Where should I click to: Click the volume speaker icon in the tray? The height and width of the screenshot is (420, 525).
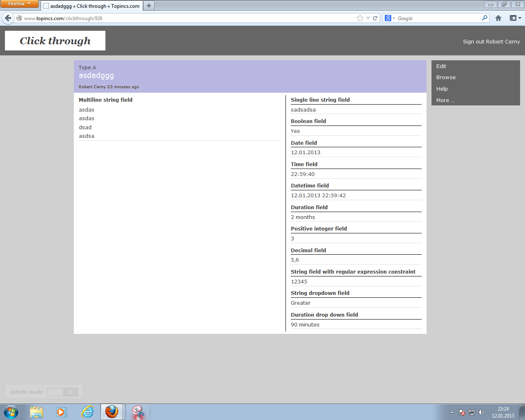pos(482,412)
